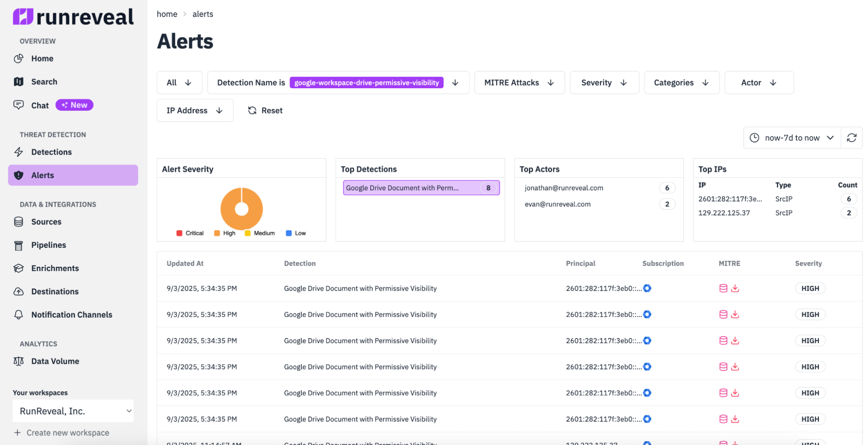Viewport: 868px width, 445px height.
Task: Click the download icon in fourth alert row
Action: [x=735, y=367]
